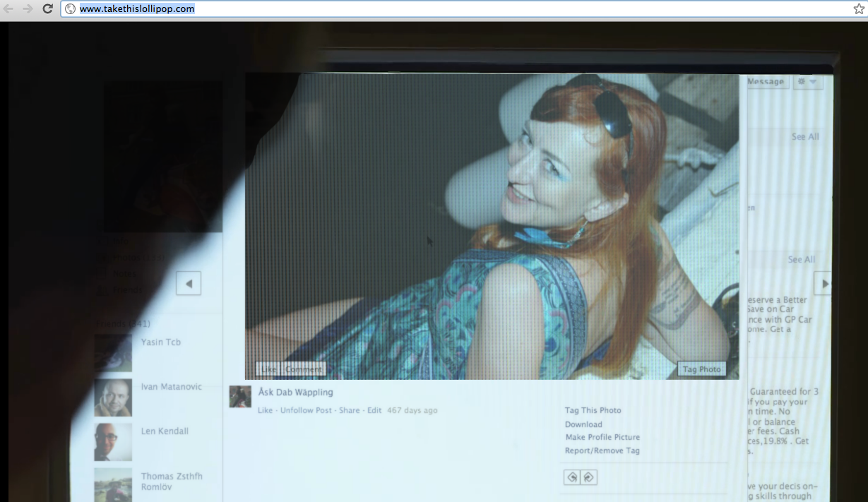The image size is (868, 502).
Task: Open the lower See All link
Action: (802, 260)
